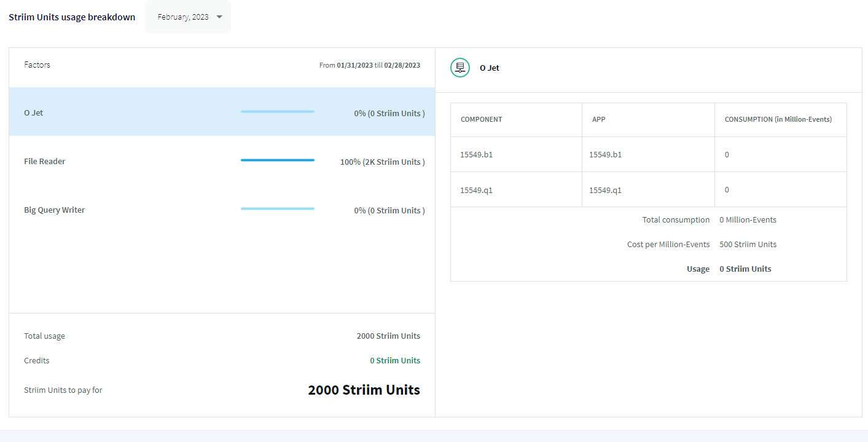This screenshot has height=442, width=868.
Task: Click the Credits label
Action: pyautogui.click(x=37, y=360)
